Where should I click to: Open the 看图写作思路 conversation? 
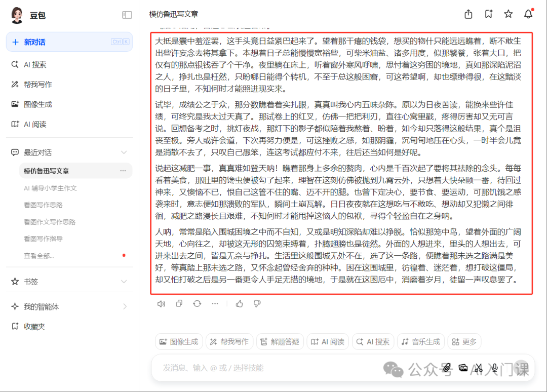tap(43, 205)
